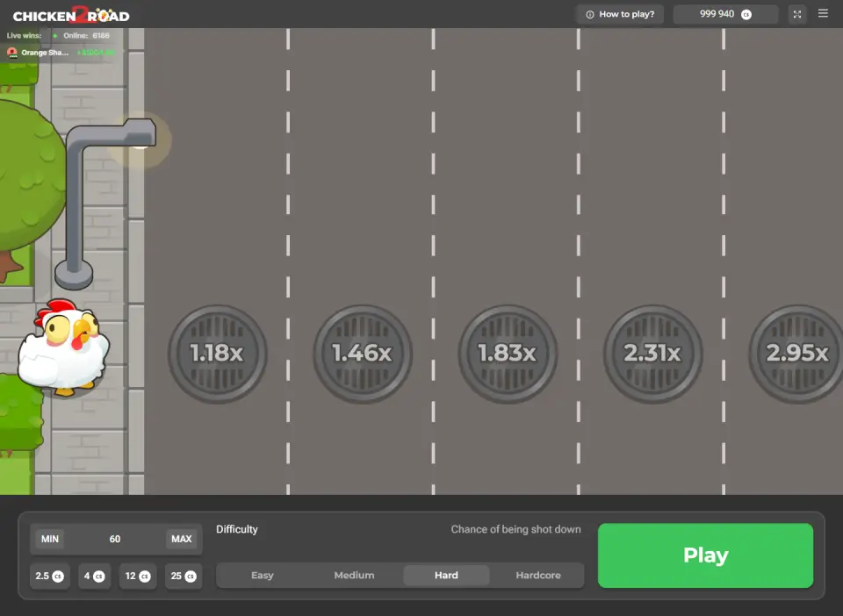Choose the 4 quick bet chip
This screenshot has width=843, height=616.
pos(94,577)
